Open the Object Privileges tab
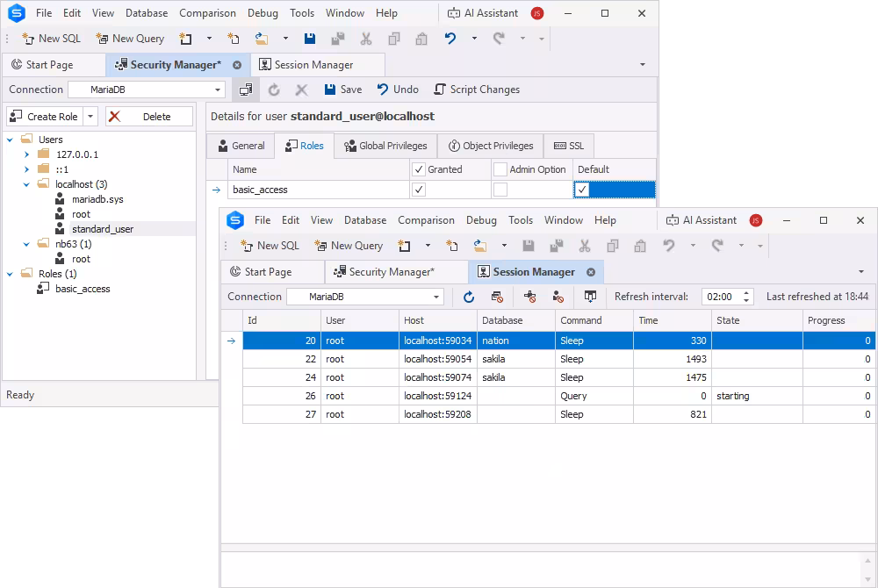Viewport: 878px width, 588px height. 491,146
